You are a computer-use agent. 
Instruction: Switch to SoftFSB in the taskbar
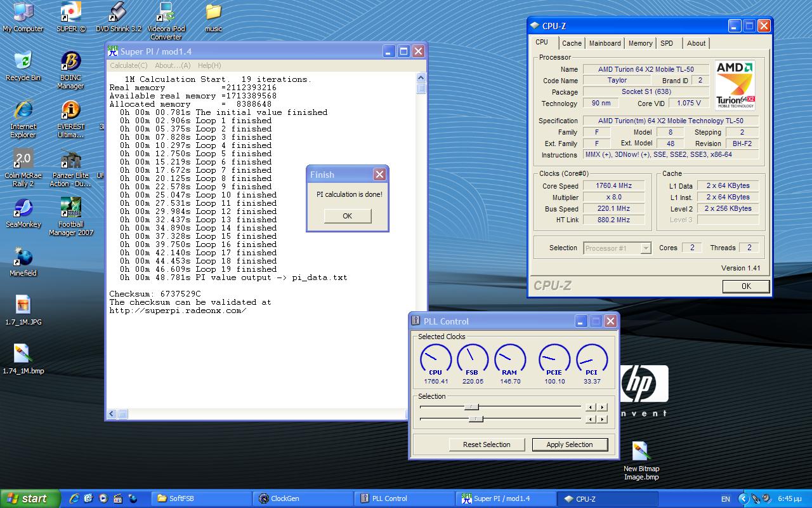[x=202, y=498]
